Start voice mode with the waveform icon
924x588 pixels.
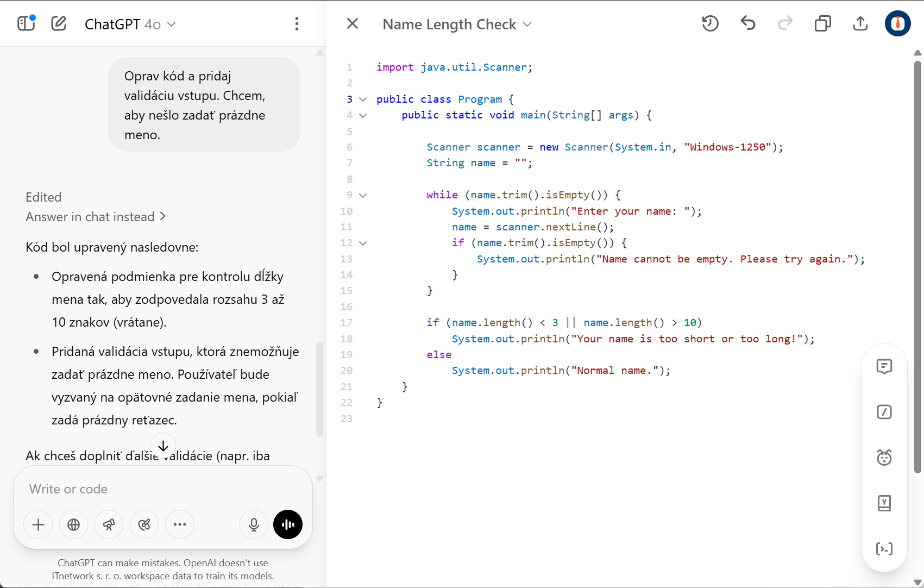[x=287, y=524]
